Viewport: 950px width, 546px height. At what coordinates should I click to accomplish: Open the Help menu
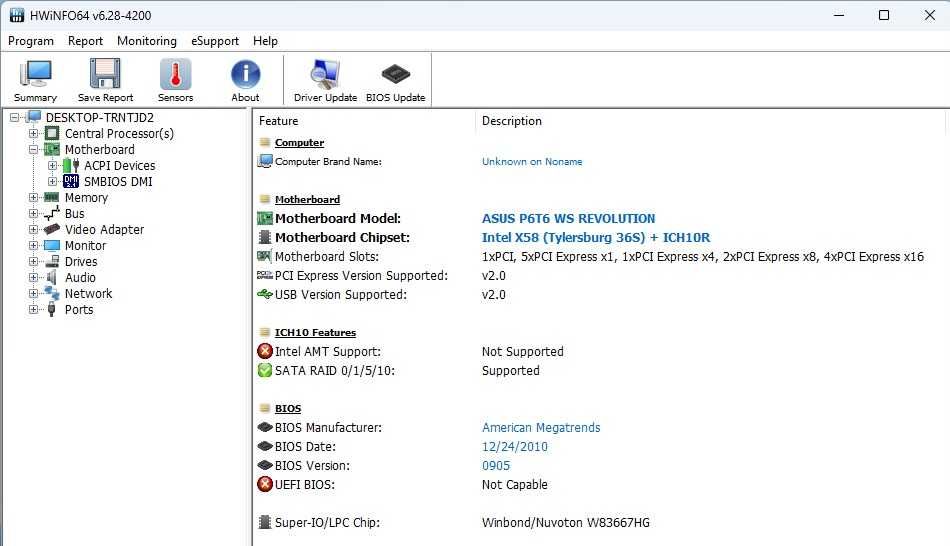pyautogui.click(x=265, y=41)
